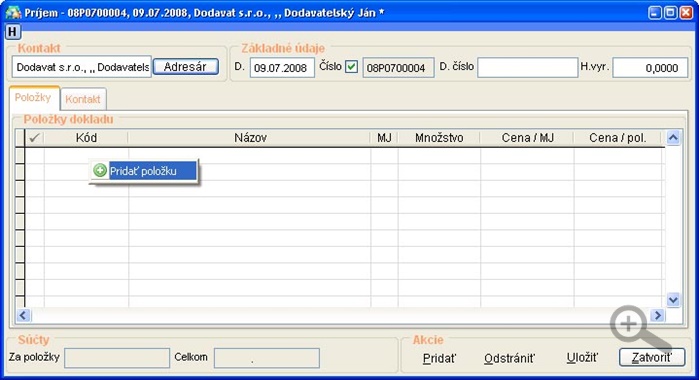Click the H icon in the toolbar
Viewport: 699px width, 380px height.
(x=12, y=32)
